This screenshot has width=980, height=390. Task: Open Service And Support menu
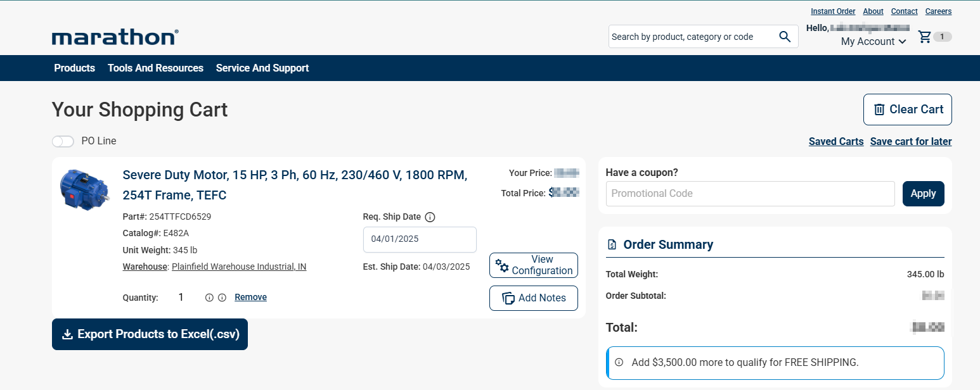[x=262, y=68]
